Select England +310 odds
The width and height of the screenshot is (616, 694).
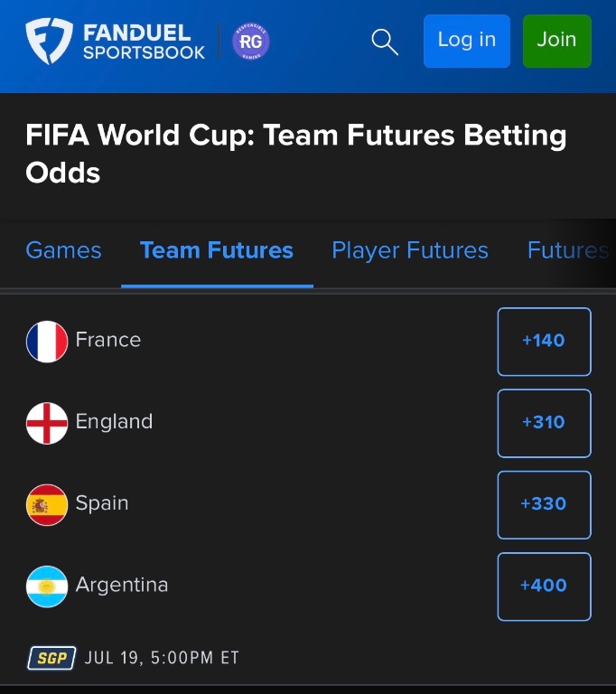[545, 423]
